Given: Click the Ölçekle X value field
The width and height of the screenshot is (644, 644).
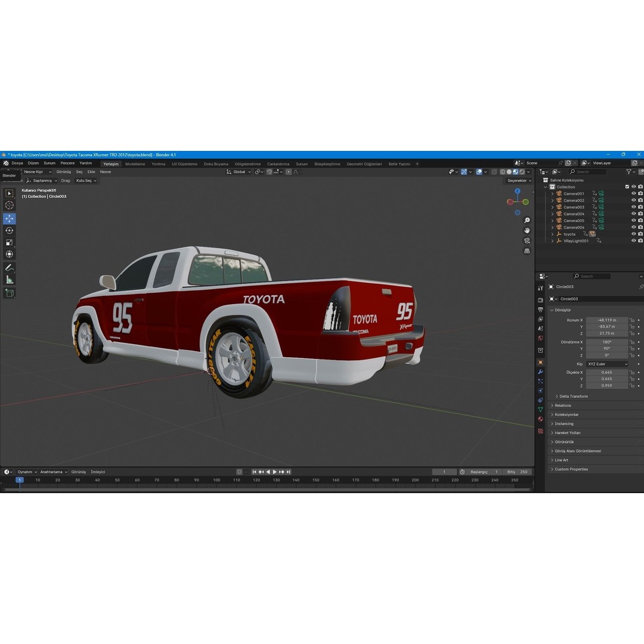Looking at the screenshot, I should (x=607, y=373).
